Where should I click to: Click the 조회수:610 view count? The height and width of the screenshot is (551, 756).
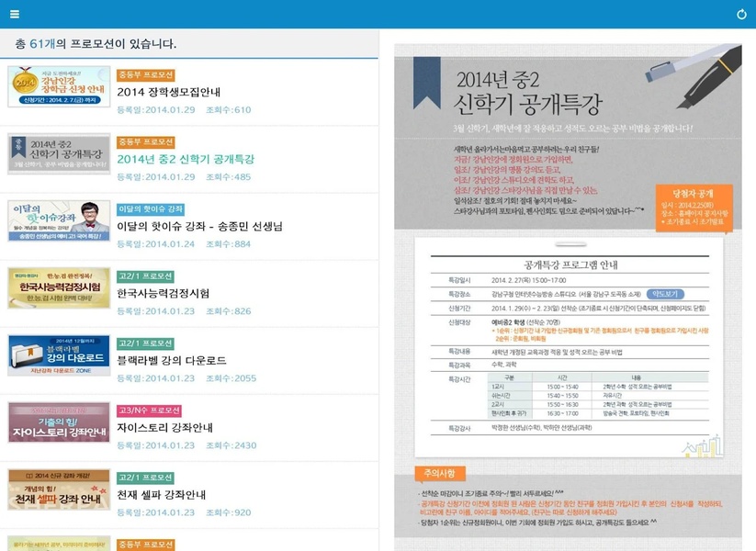point(229,110)
